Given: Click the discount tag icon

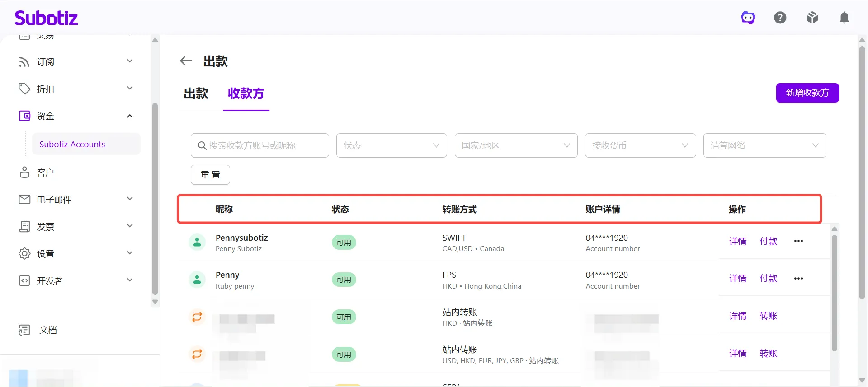Looking at the screenshot, I should 24,89.
